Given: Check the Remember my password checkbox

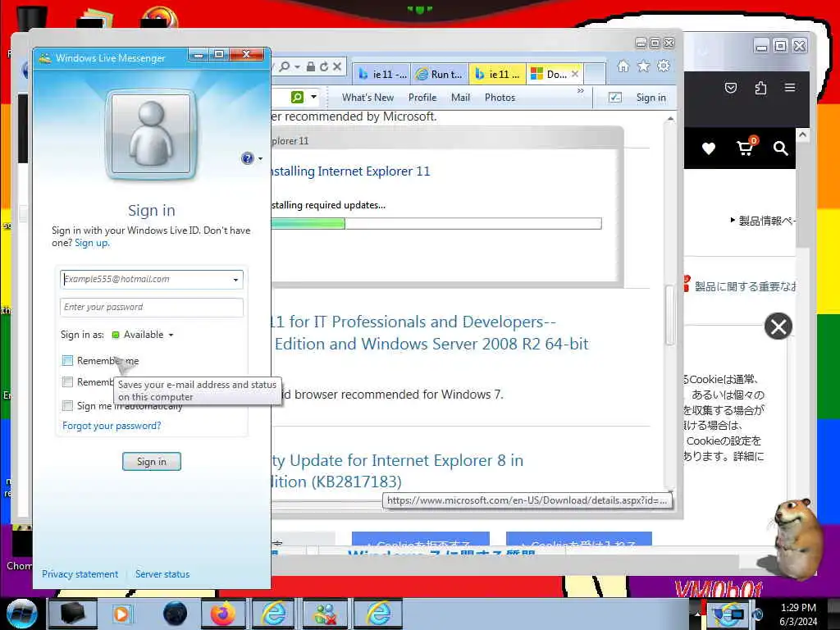Looking at the screenshot, I should pos(67,382).
